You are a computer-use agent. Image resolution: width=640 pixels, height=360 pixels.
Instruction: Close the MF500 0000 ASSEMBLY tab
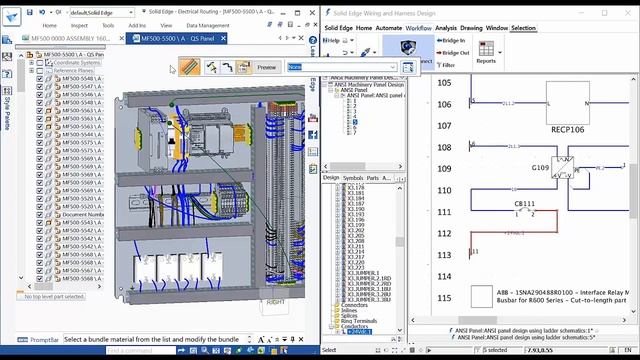point(122,38)
